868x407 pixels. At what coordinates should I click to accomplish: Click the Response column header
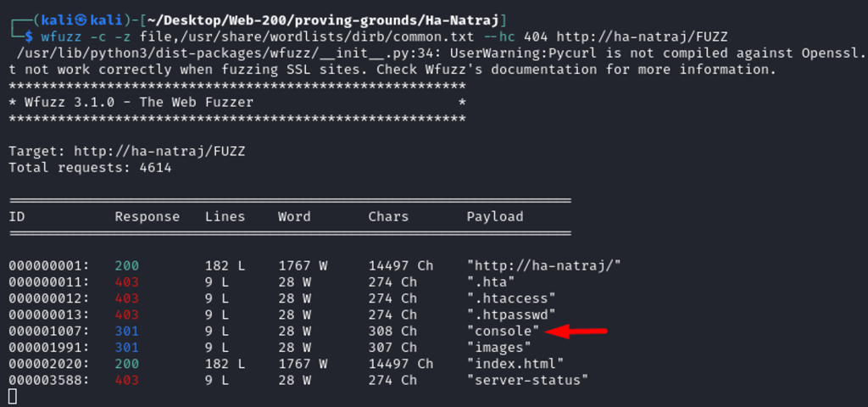pos(147,216)
